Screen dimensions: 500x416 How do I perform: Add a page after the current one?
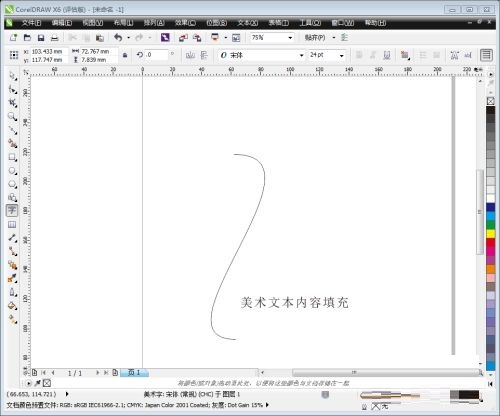point(115,372)
